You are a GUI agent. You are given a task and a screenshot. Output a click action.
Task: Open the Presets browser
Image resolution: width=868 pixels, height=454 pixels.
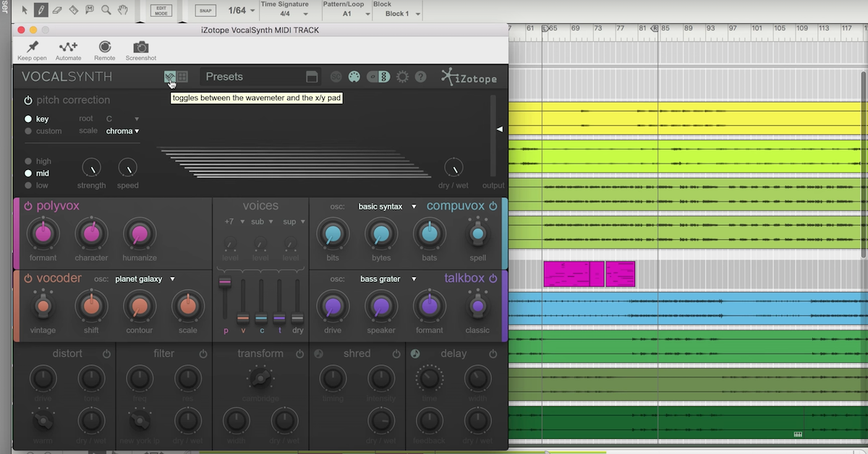[x=224, y=77]
